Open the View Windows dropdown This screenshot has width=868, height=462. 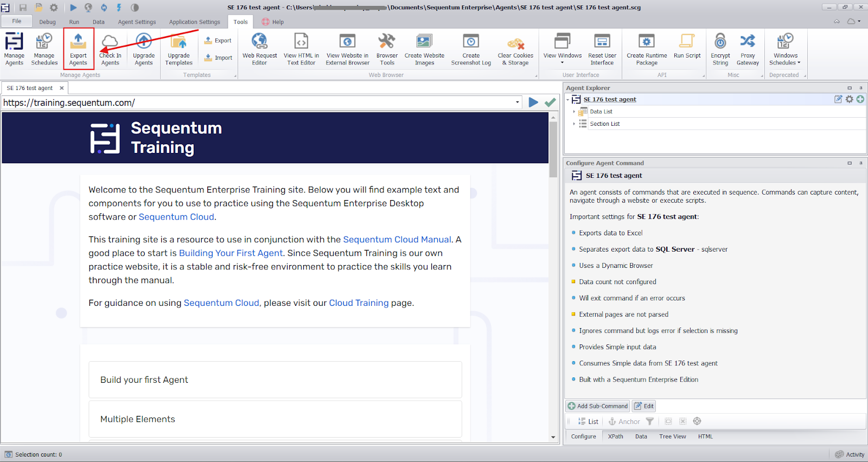(563, 49)
